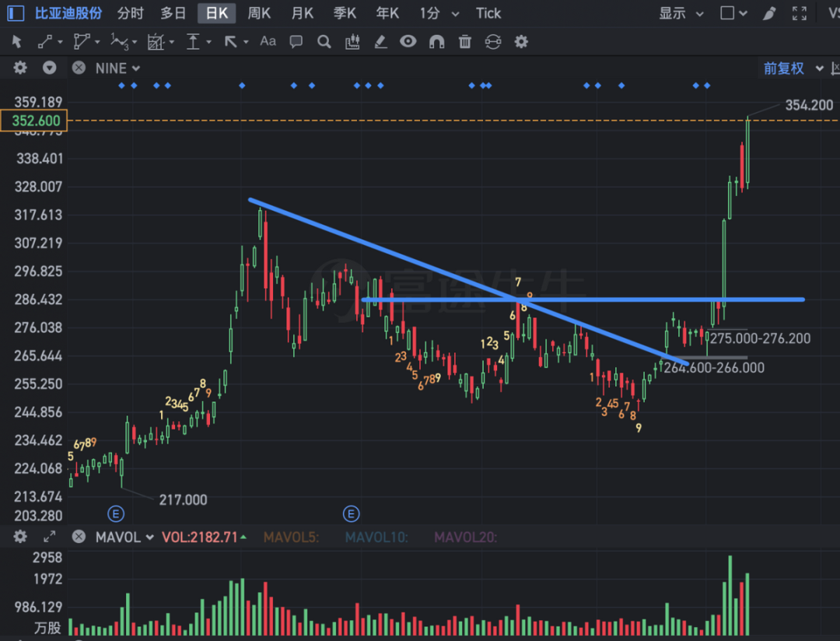840x641 pixels.
Task: Expand the volume panel fullscreen arrows
Action: tap(49, 537)
